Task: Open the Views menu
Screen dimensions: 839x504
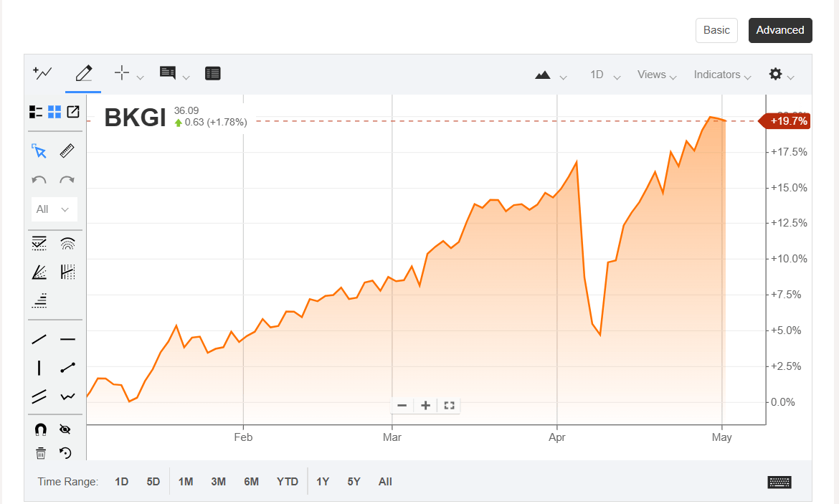Action: tap(655, 75)
